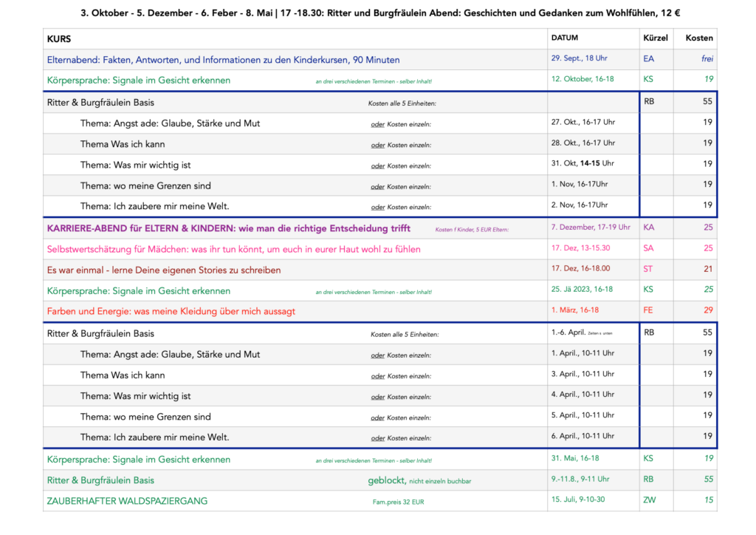This screenshot has width=756, height=535.
Task: Click the date "2. Nov, 16-17Uhr"
Action: tap(580, 205)
